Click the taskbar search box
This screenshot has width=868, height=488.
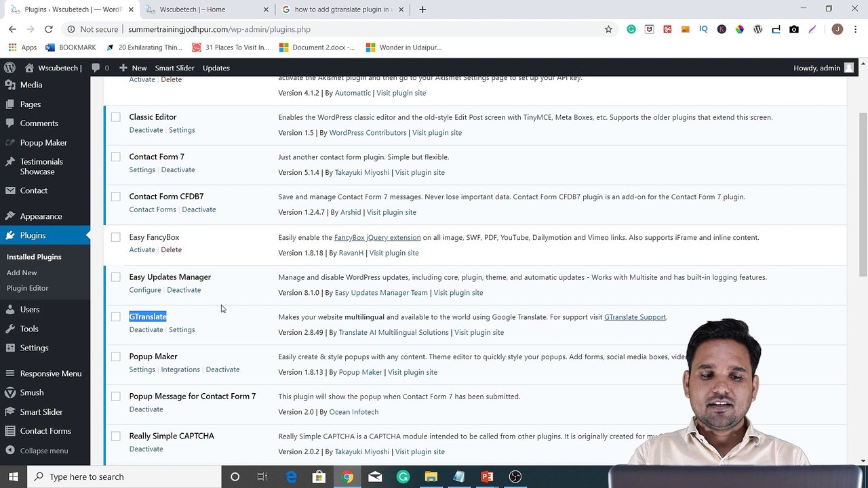click(x=125, y=476)
